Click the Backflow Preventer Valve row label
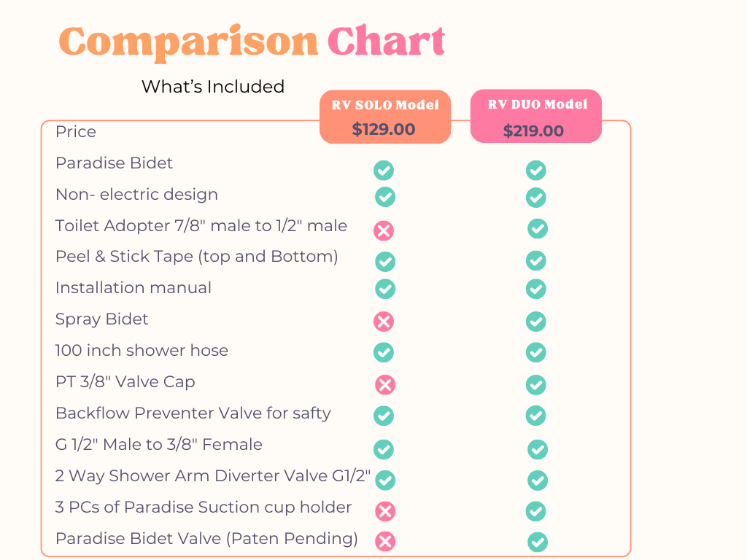 click(193, 413)
